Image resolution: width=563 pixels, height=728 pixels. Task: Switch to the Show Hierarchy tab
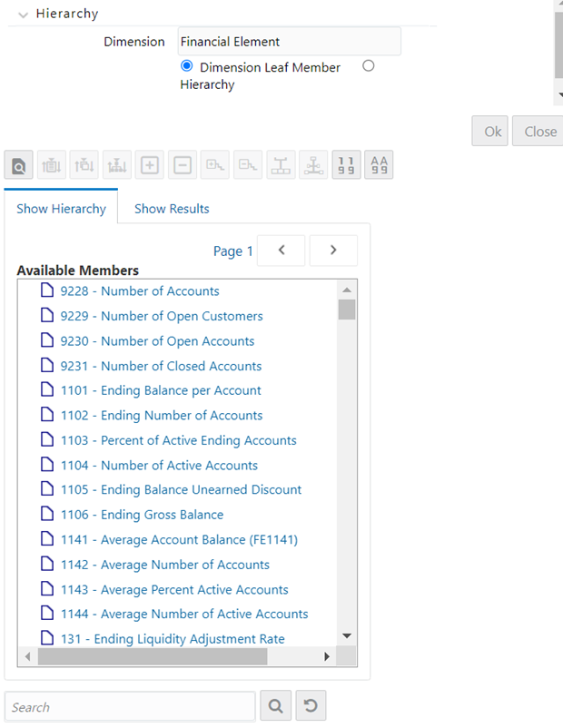tap(61, 208)
